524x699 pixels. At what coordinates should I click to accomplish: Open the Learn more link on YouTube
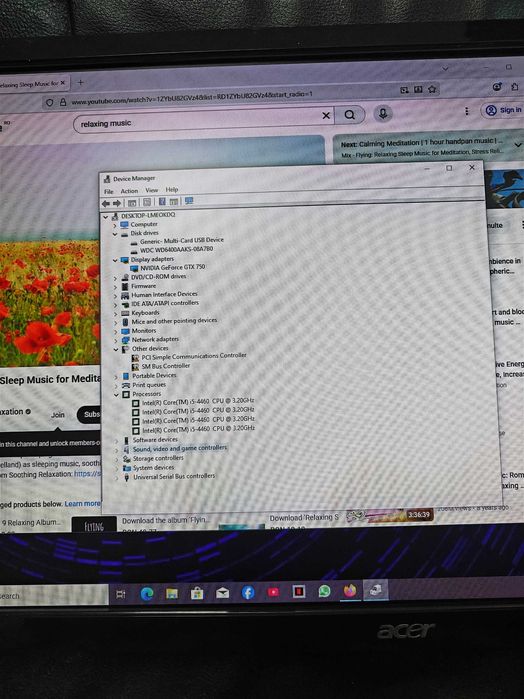point(82,504)
